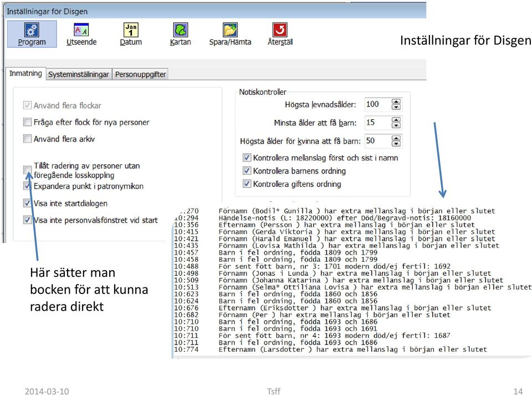Image resolution: width=532 pixels, height=395 pixels.
Task: Switch to the Systeminställningar tab
Action: pos(78,74)
